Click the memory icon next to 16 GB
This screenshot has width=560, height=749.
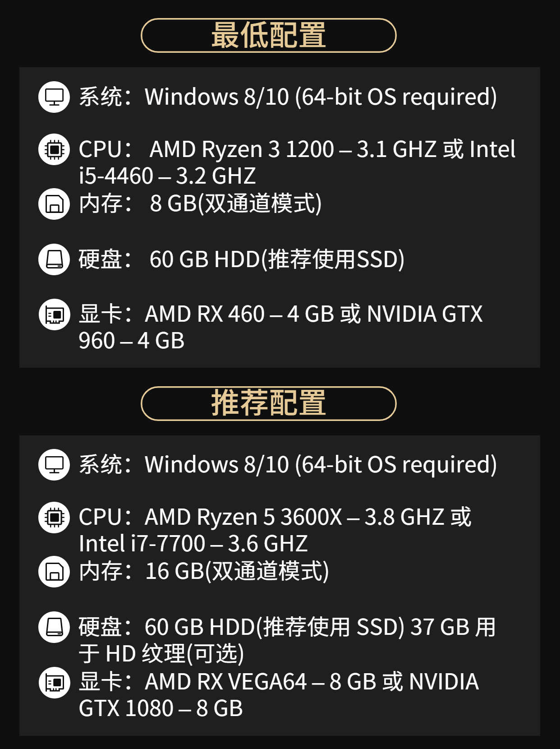54,572
